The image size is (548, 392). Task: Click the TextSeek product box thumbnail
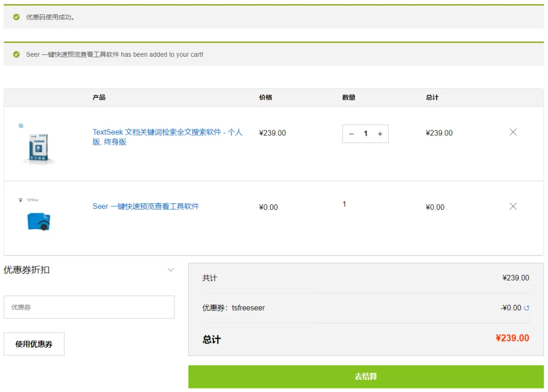click(x=39, y=148)
